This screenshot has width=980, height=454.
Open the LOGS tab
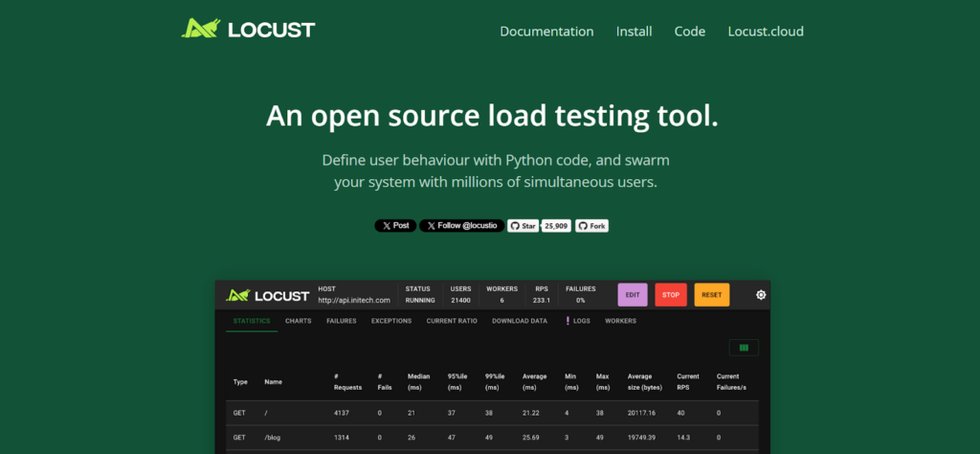point(578,321)
